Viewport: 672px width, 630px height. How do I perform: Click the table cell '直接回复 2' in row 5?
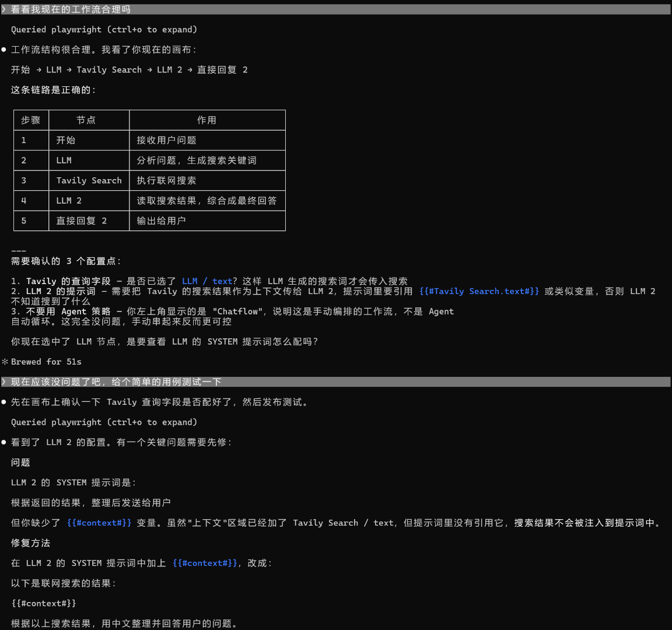coord(82,220)
